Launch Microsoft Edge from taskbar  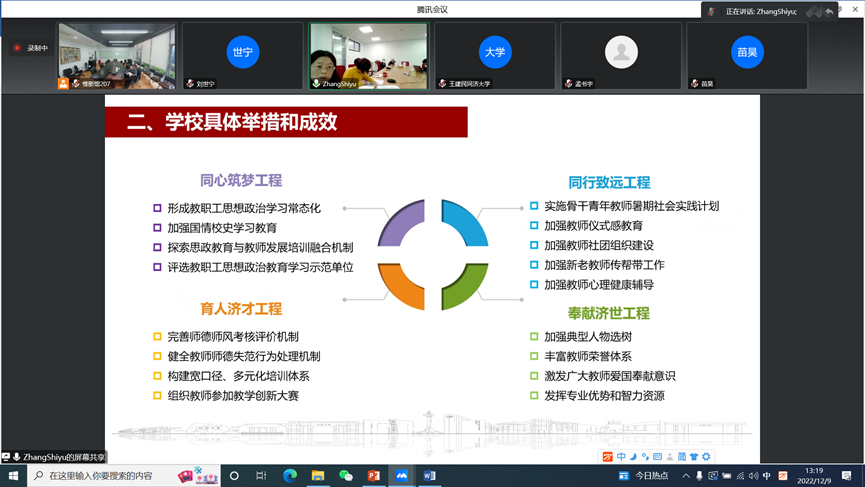290,476
